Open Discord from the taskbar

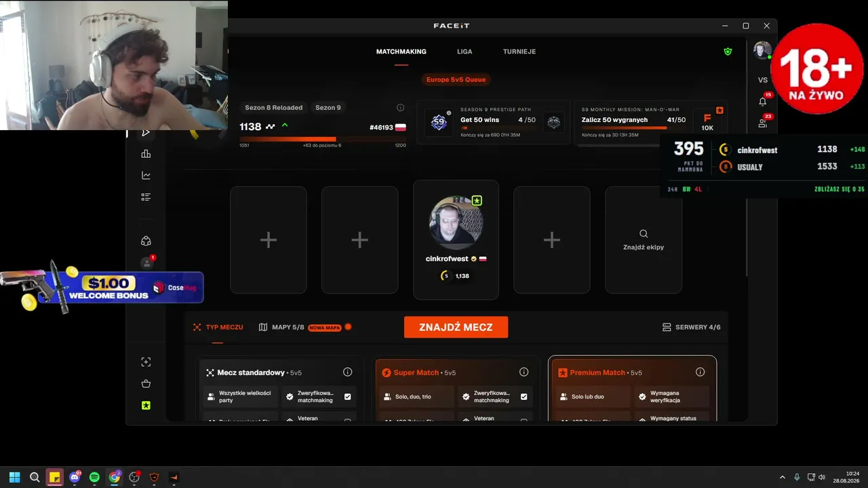[x=75, y=477]
